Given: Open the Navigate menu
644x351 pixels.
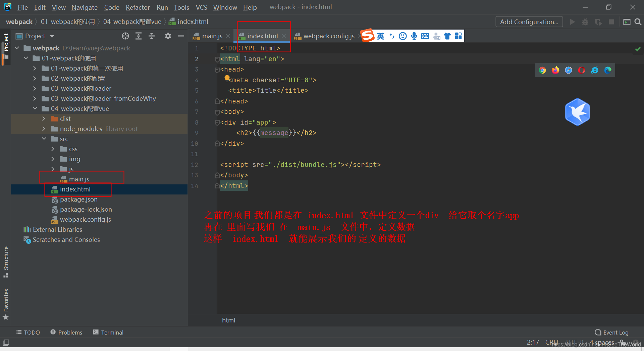Looking at the screenshot, I should pos(84,7).
